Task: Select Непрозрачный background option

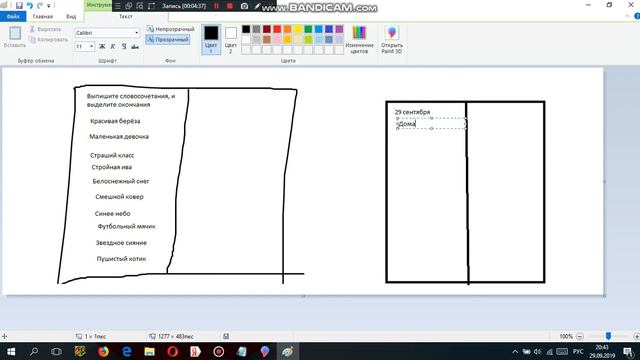Action: click(x=171, y=29)
